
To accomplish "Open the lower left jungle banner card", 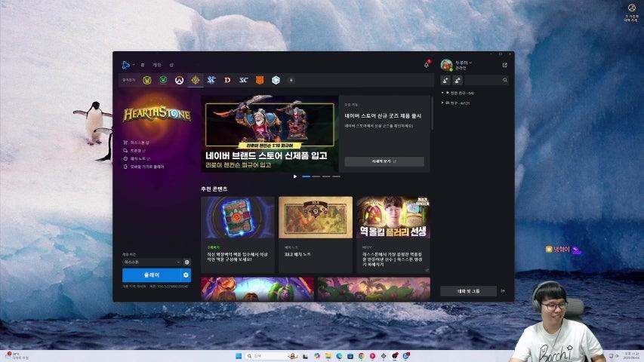I will [x=257, y=290].
